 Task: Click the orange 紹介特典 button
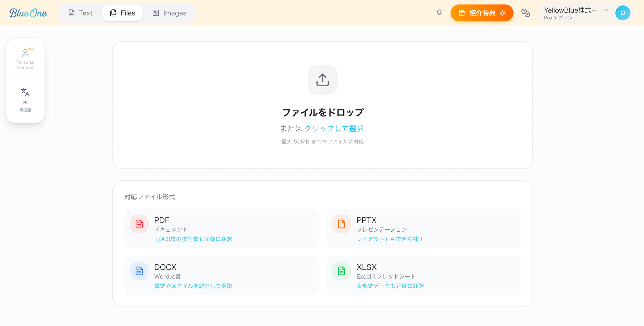(482, 13)
